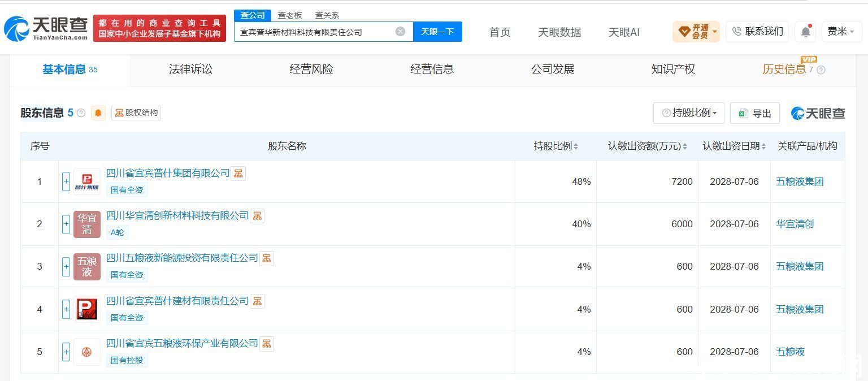This screenshot has width=868, height=381.
Task: Select the 经营风险 tab
Action: coord(311,70)
